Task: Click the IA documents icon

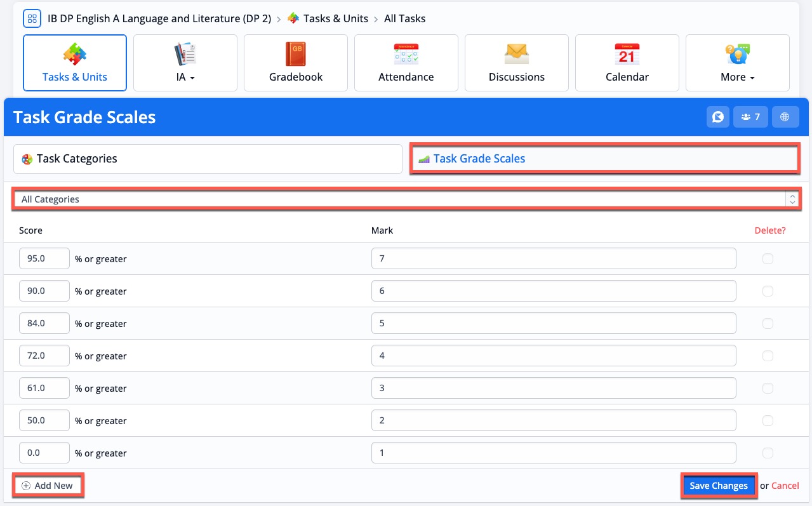Action: tap(185, 55)
